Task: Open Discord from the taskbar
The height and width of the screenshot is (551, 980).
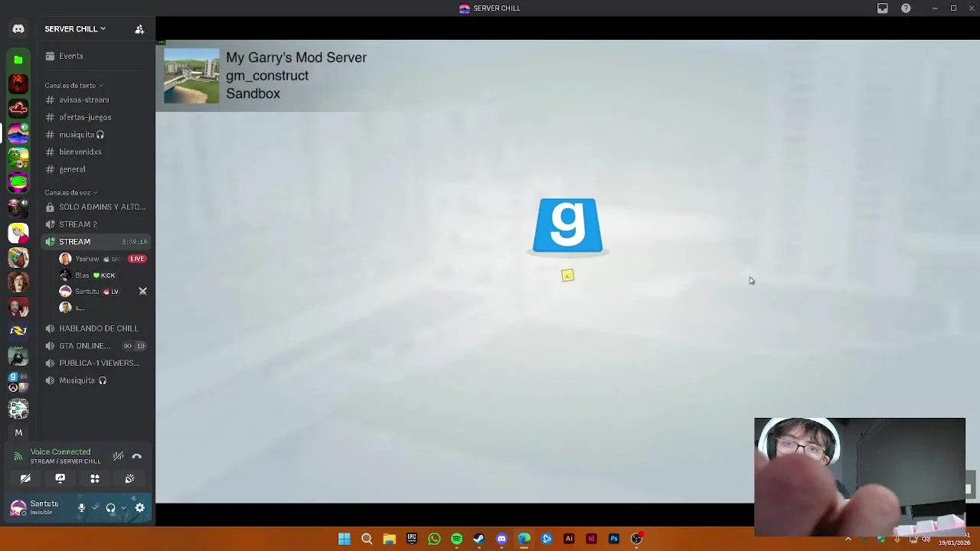Action: coord(501,539)
